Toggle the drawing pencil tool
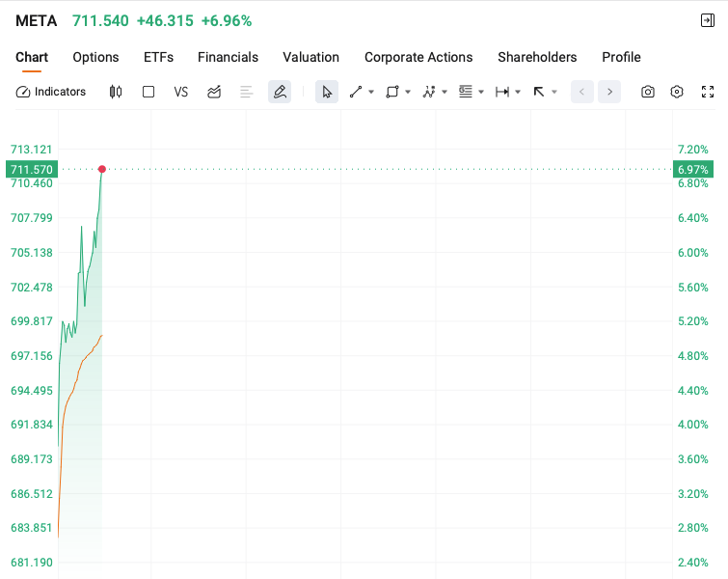This screenshot has width=728, height=579. pos(280,92)
